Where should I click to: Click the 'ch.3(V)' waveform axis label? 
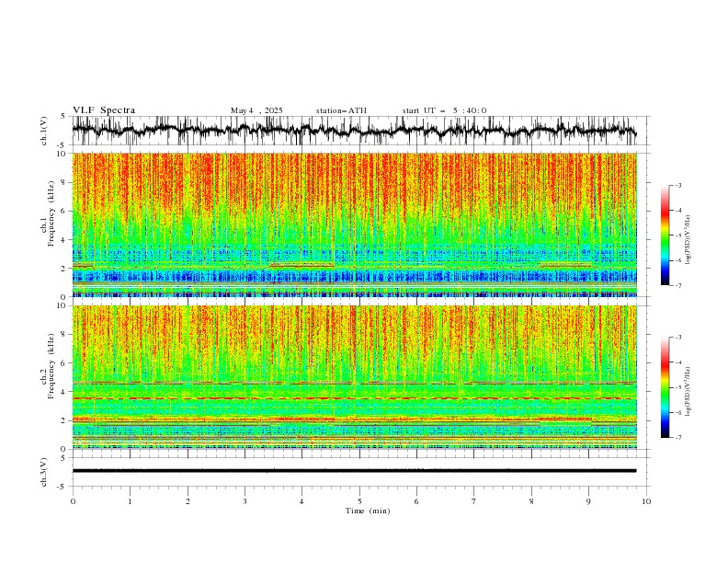(44, 472)
